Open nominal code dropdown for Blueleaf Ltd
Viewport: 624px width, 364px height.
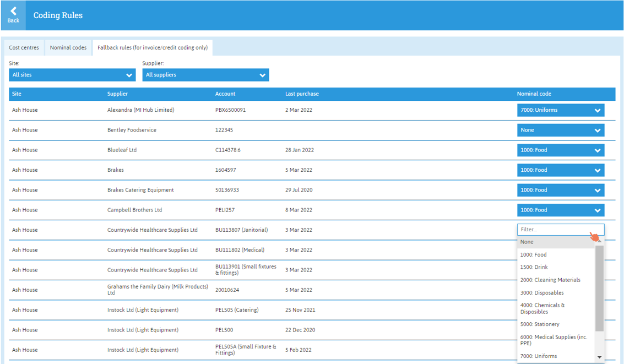tap(560, 150)
